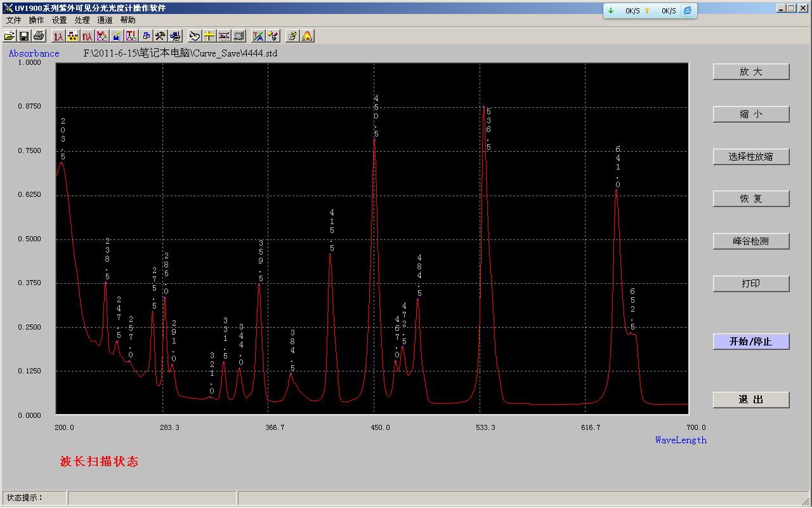The image size is (812, 508).
Task: Open the 设置 menu
Action: 59,20
